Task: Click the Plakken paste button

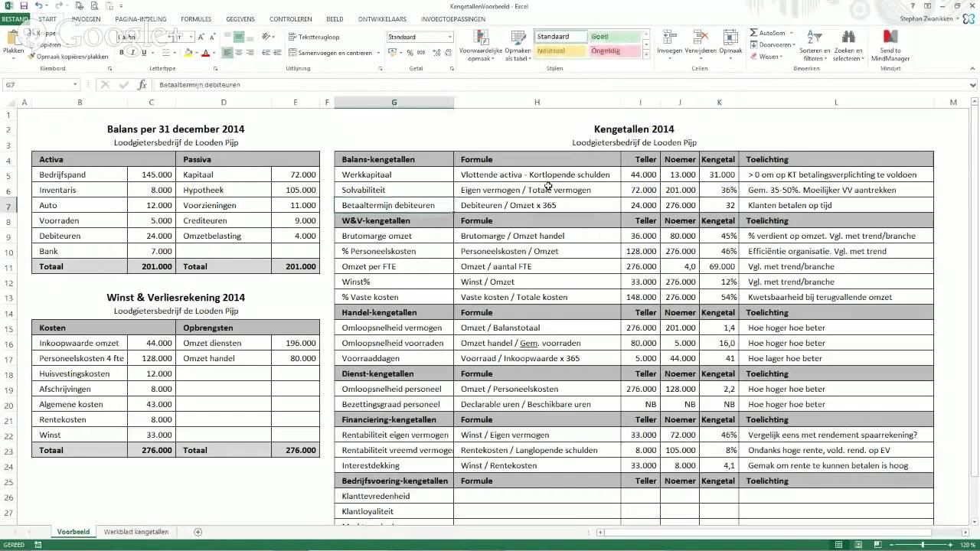Action: [x=14, y=44]
